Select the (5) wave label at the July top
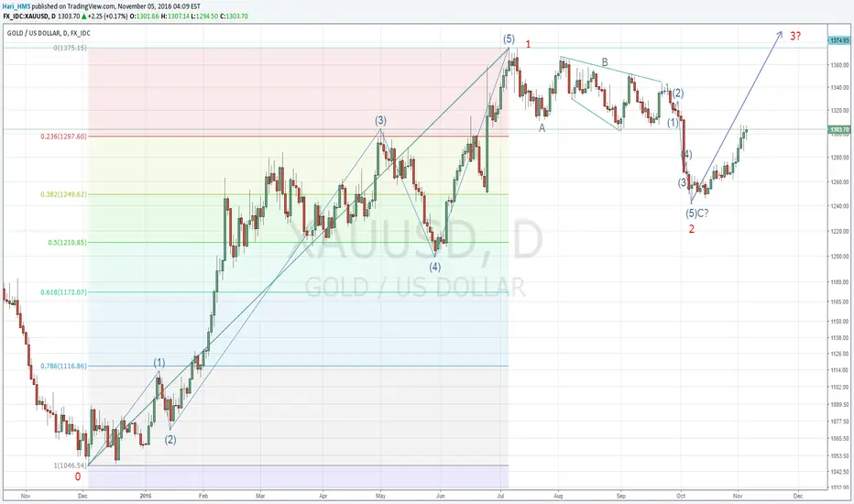 click(x=509, y=38)
